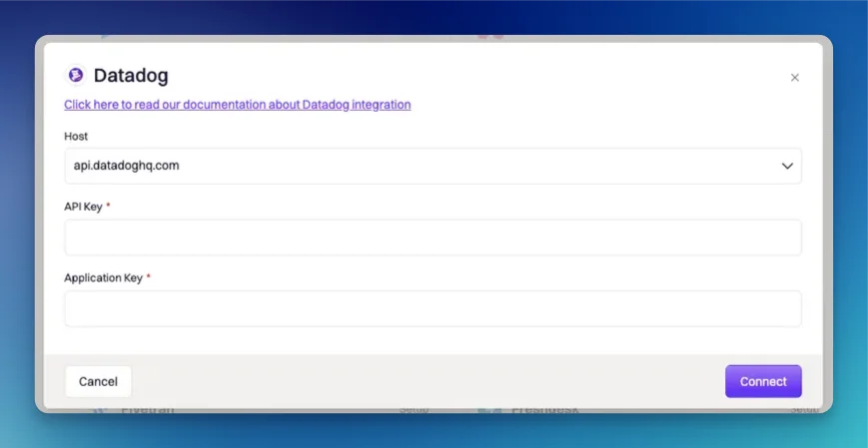The width and height of the screenshot is (868, 448).
Task: Click the Host dropdown chevron arrow
Action: click(787, 166)
